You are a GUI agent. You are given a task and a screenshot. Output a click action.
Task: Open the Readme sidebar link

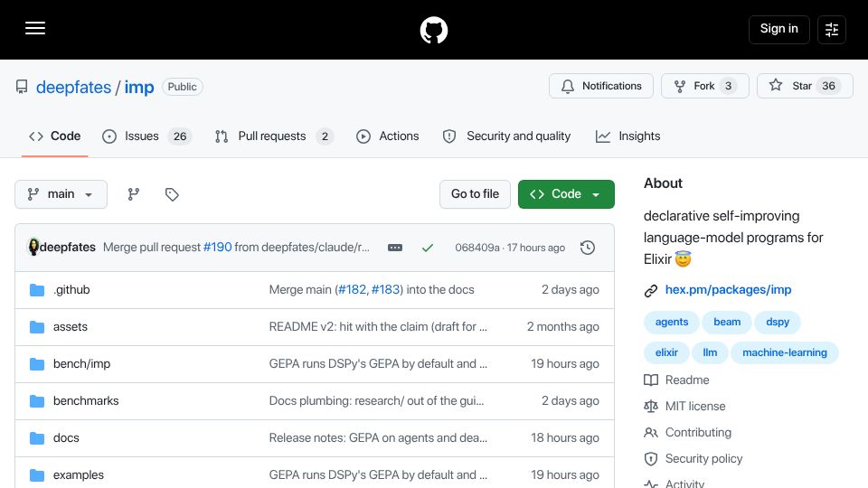pyautogui.click(x=687, y=380)
